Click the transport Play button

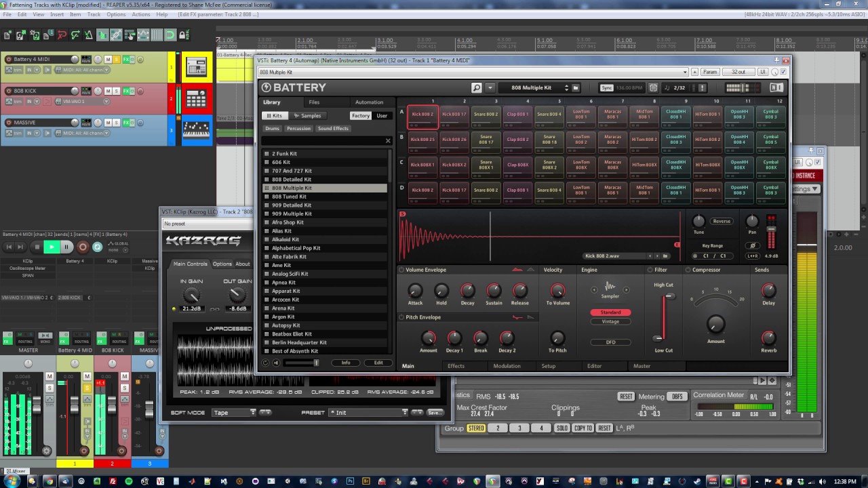[x=52, y=247]
